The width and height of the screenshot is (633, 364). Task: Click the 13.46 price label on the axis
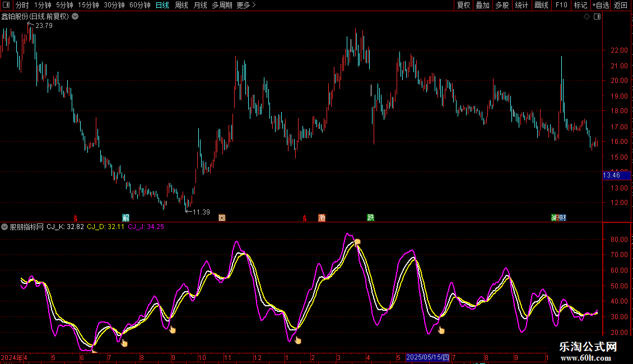615,175
